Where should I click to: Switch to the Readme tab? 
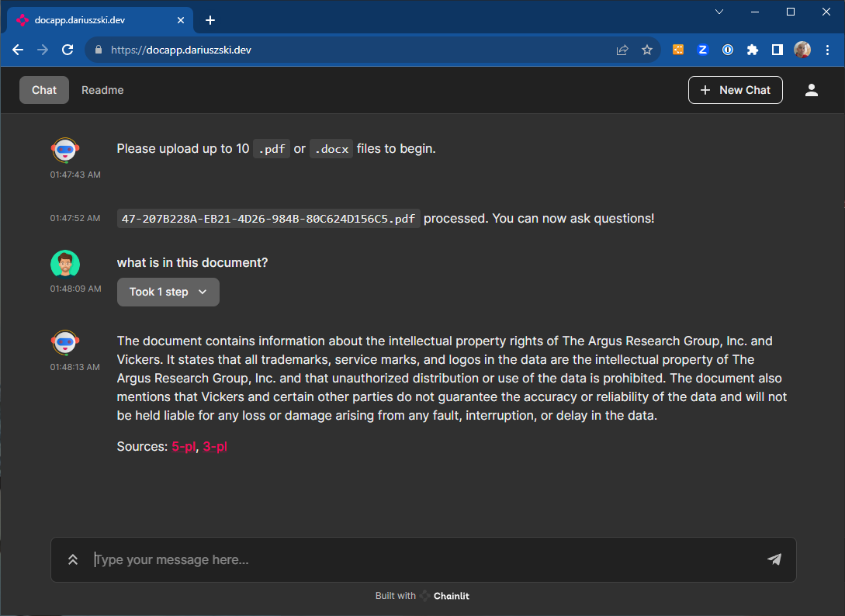tap(102, 90)
